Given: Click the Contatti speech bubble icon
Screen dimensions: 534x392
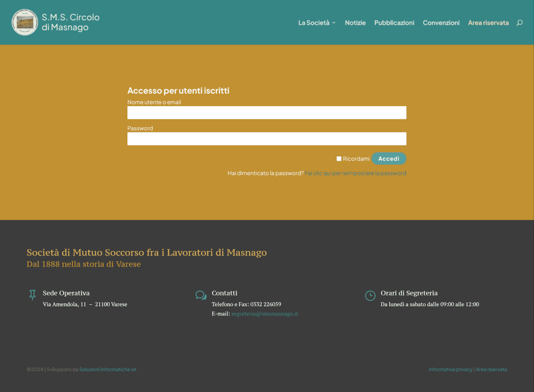Looking at the screenshot, I should point(201,295).
